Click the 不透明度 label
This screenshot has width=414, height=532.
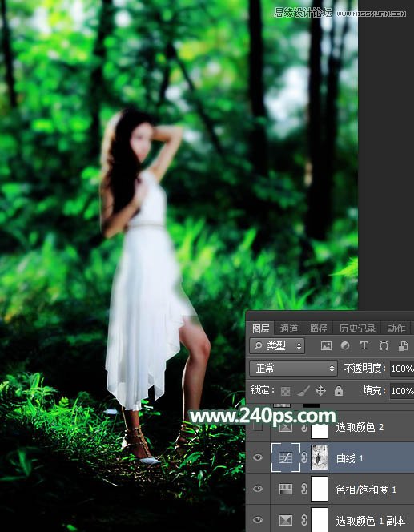click(364, 368)
